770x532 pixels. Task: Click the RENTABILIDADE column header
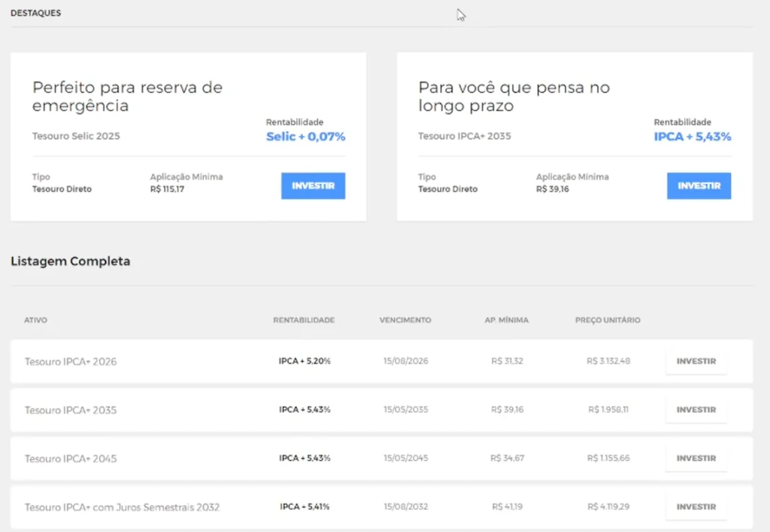(304, 320)
